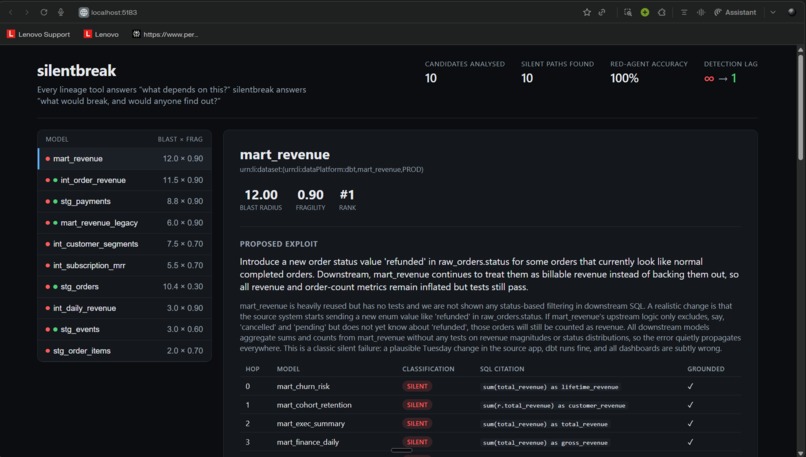Click the Candidates Analysed value 10

[431, 78]
